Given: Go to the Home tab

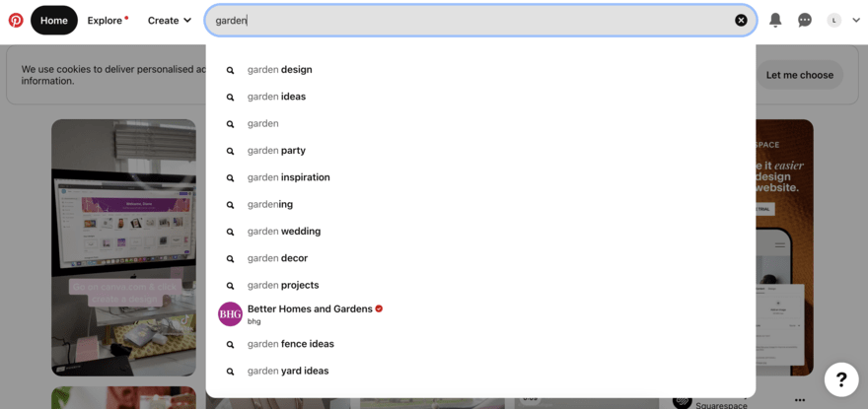Looking at the screenshot, I should (x=54, y=20).
